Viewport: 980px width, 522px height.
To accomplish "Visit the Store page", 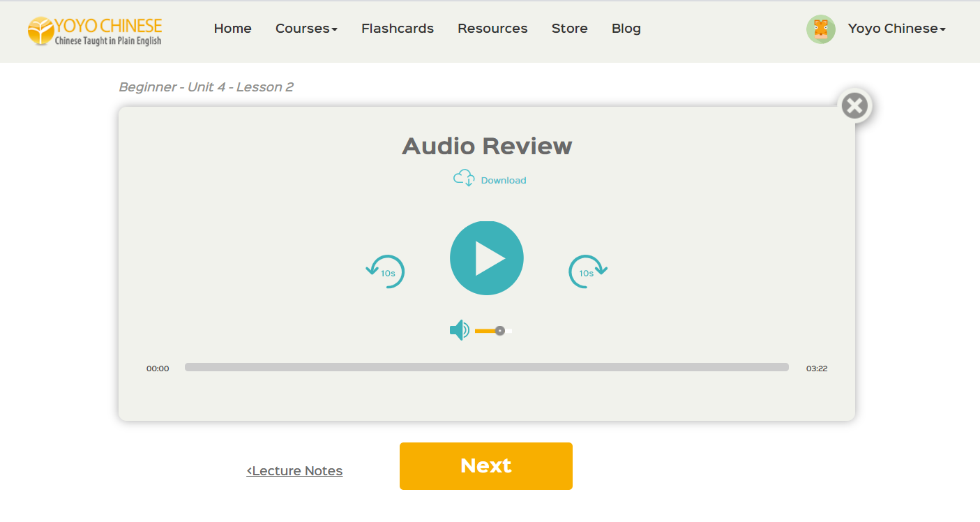I will click(x=569, y=29).
